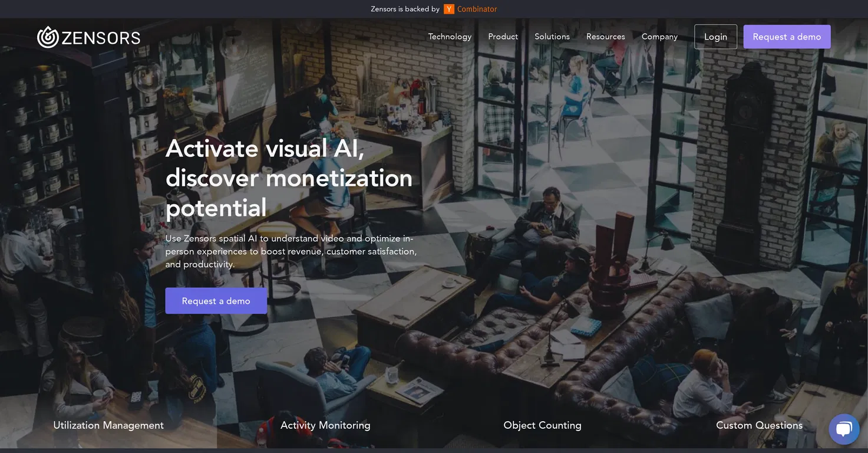Open the chat widget bubble icon

point(844,429)
